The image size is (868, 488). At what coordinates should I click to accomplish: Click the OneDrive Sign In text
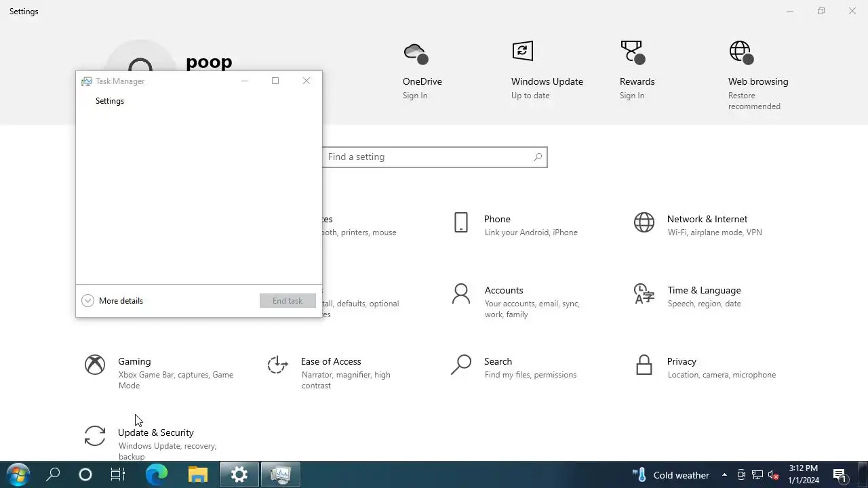point(415,96)
